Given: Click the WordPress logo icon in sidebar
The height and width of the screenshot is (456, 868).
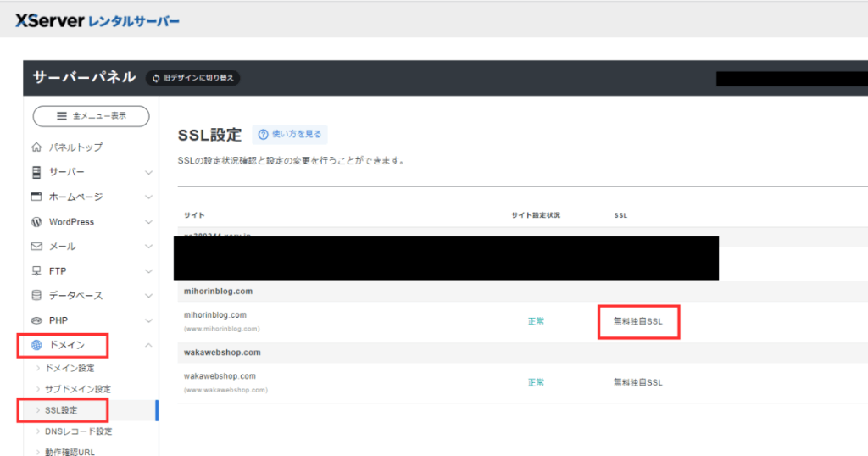Looking at the screenshot, I should tap(36, 222).
